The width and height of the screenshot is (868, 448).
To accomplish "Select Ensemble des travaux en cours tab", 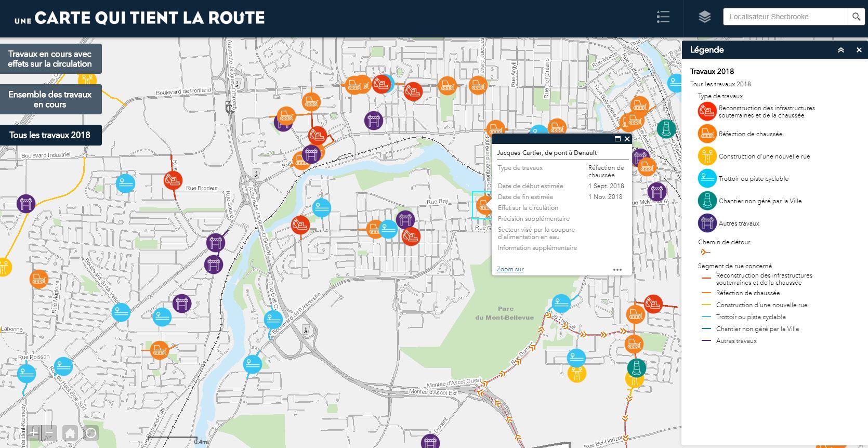I will (50, 99).
